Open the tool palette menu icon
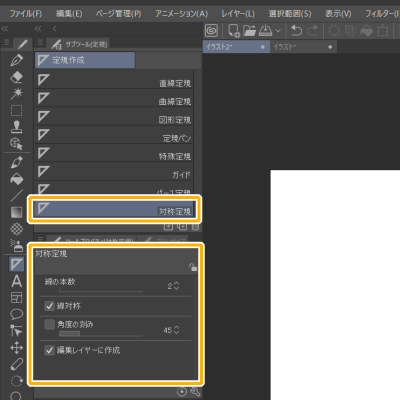Image resolution: width=400 pixels, height=400 pixels. coord(6,43)
